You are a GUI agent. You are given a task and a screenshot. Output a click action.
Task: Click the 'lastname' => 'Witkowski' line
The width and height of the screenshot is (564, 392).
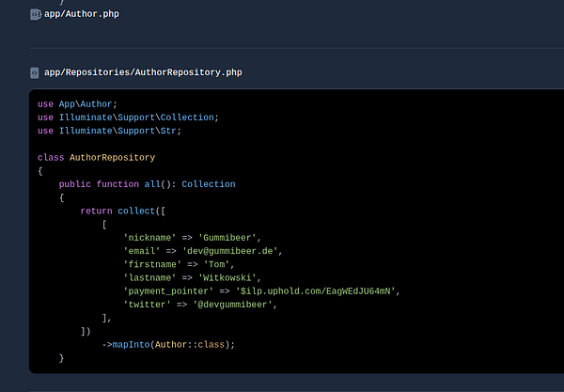(192, 277)
